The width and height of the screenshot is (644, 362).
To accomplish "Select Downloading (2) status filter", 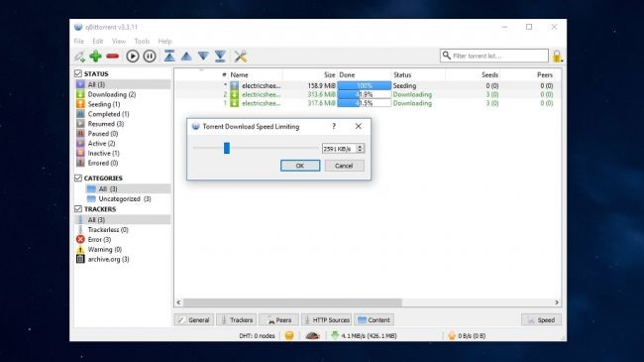I will coord(112,94).
